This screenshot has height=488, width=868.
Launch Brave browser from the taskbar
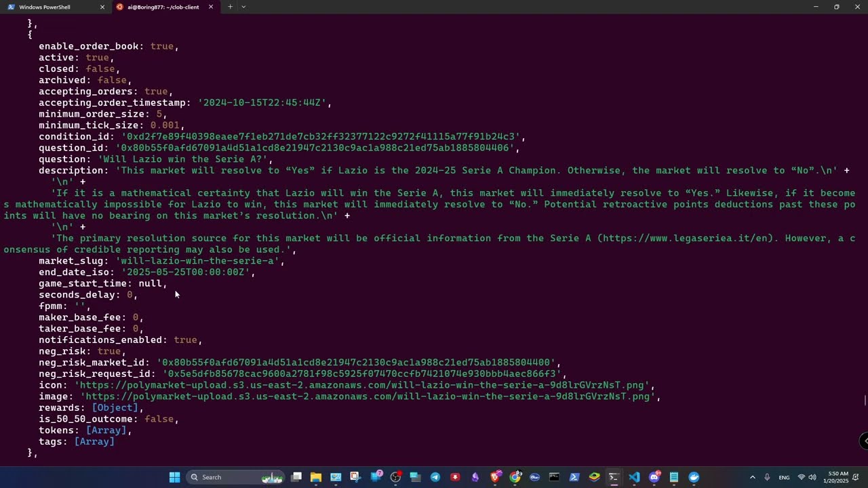[495, 477]
